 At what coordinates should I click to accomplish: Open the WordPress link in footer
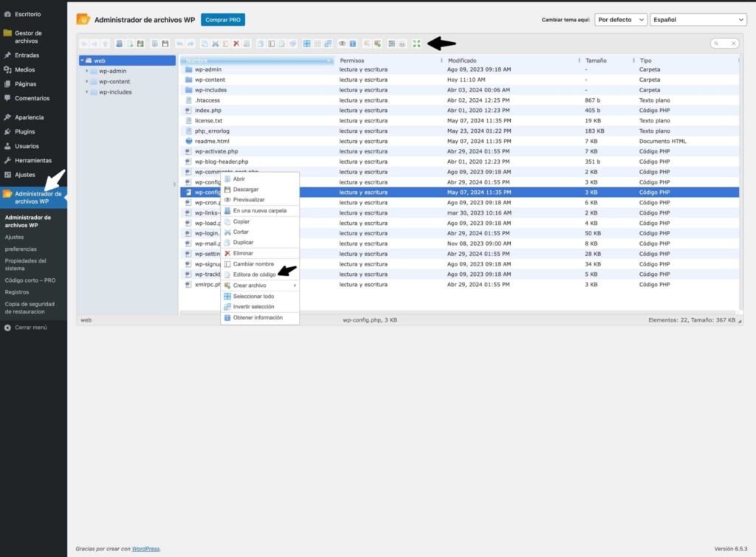point(145,549)
